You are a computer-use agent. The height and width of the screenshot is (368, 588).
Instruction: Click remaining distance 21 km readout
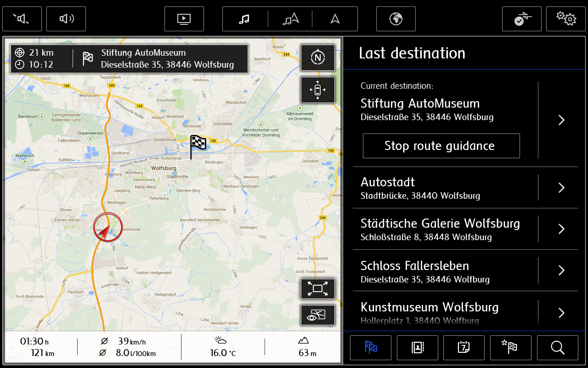coord(34,52)
